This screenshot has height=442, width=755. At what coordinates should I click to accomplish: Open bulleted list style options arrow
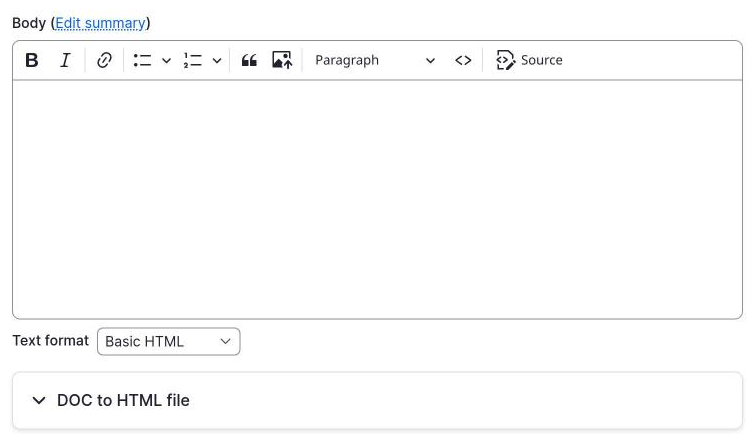167,61
